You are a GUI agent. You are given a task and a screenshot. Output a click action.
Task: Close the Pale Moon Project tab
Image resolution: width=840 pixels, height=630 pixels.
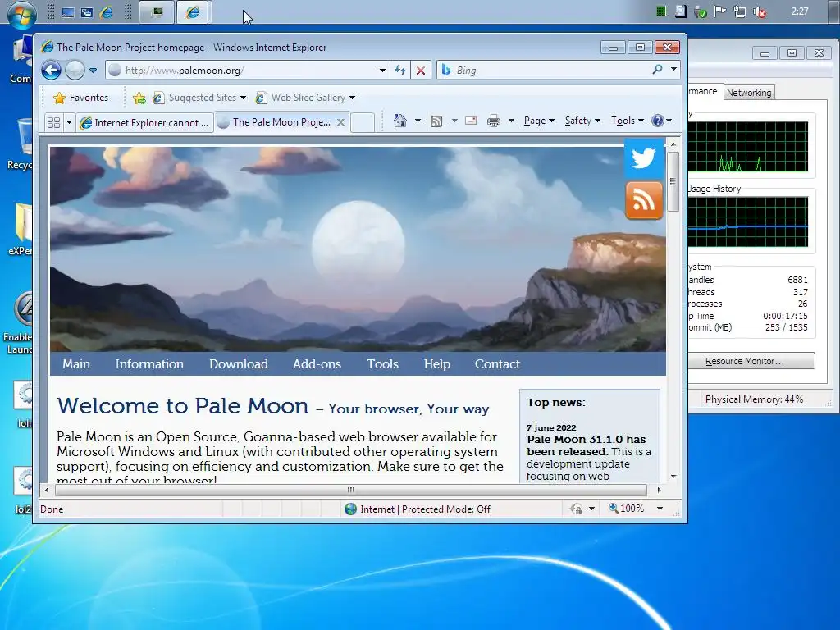[340, 122]
